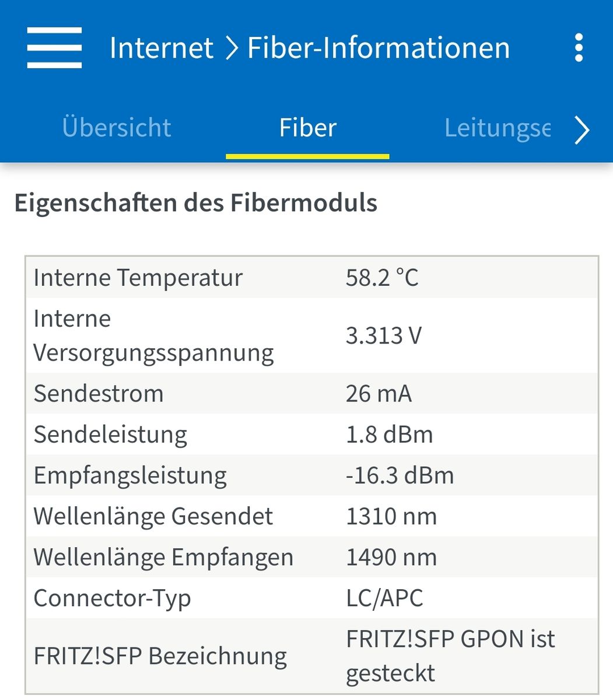Click Eigenschaften des Fibermoduls heading
Viewport: 613px width, 700px height.
pyautogui.click(x=196, y=203)
